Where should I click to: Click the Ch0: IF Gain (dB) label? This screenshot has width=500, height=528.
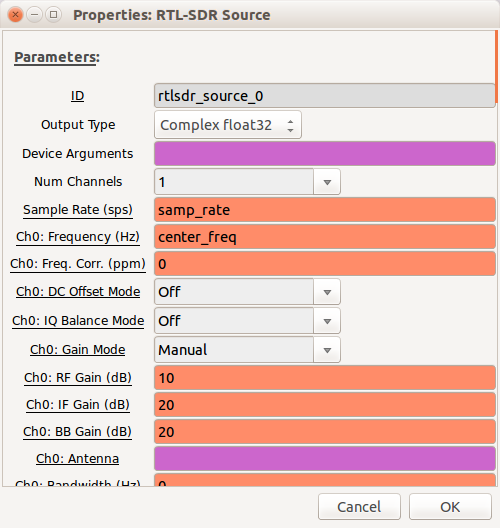click(x=78, y=405)
